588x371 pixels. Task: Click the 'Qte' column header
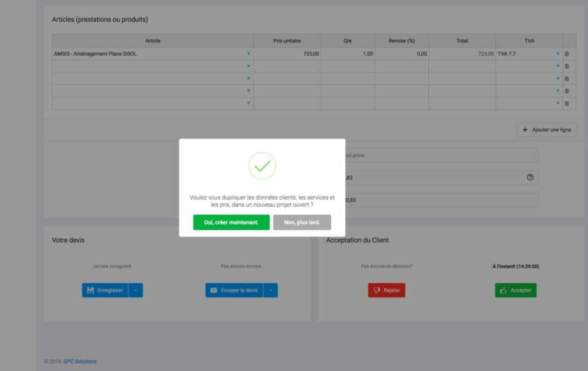point(347,41)
